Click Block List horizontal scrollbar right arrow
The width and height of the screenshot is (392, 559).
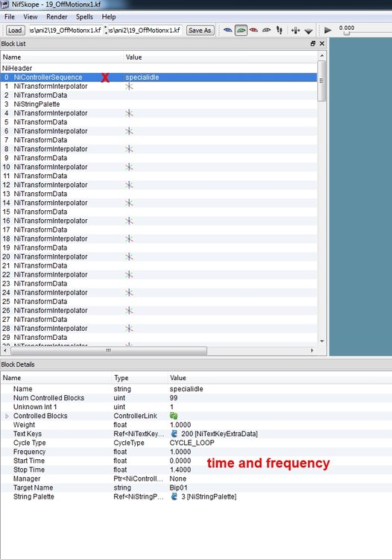coord(312,350)
